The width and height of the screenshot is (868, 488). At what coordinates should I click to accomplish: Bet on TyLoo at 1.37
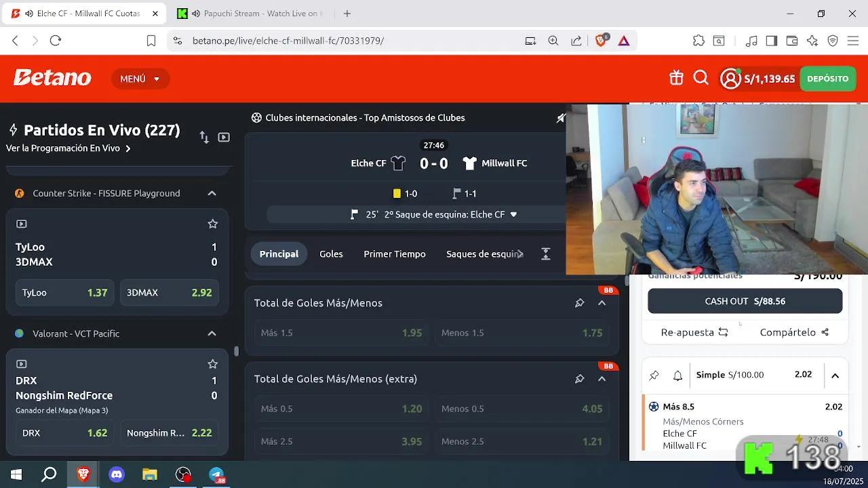(64, 293)
